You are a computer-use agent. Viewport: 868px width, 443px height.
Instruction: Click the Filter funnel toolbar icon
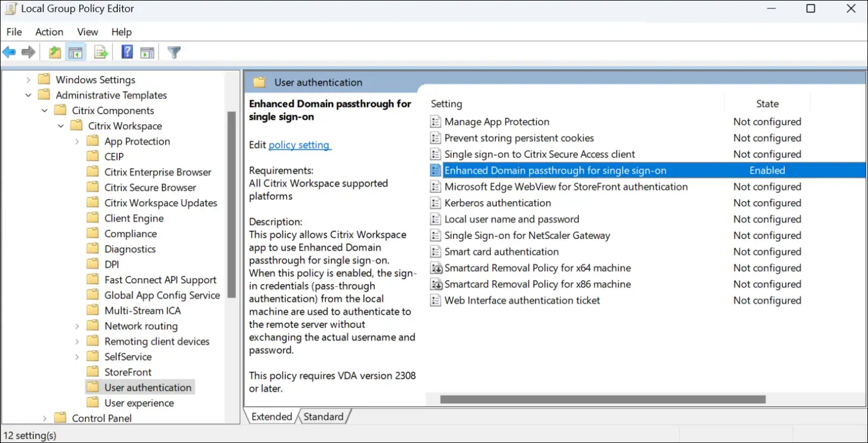click(174, 53)
